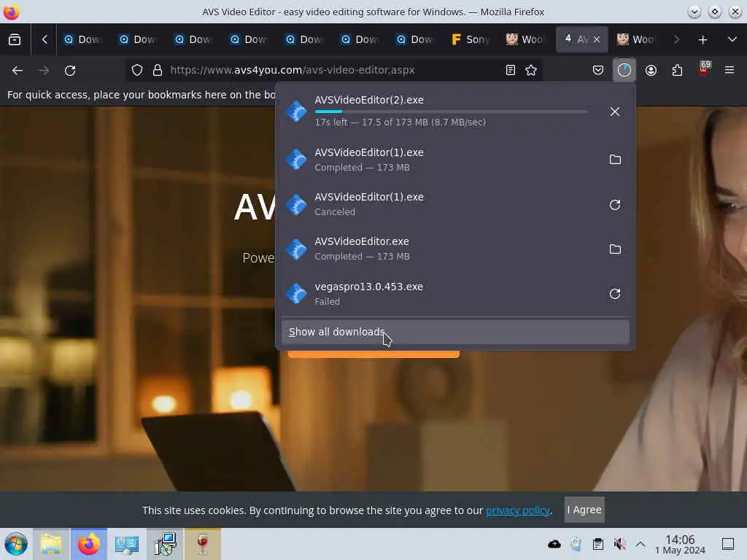Cancel the AVSVideoEditor(2).exe download
Image resolution: width=747 pixels, height=560 pixels.
click(x=614, y=112)
